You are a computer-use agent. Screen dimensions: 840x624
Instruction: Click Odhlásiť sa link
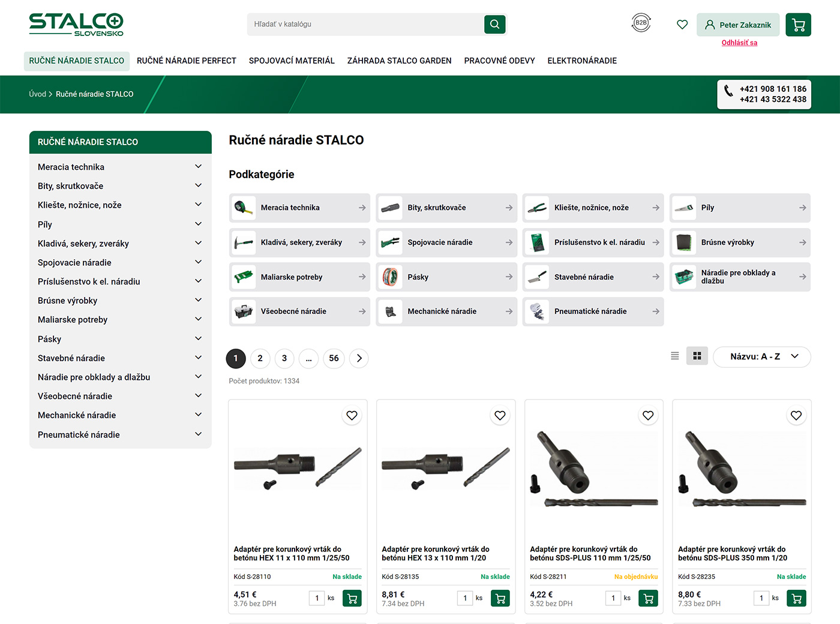(739, 43)
